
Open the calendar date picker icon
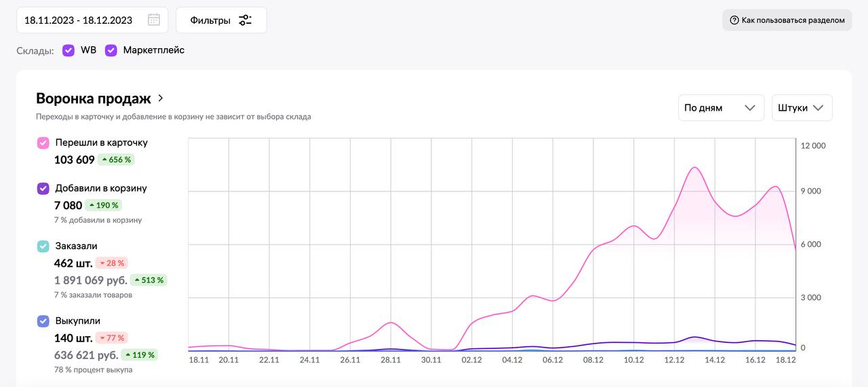pos(154,20)
